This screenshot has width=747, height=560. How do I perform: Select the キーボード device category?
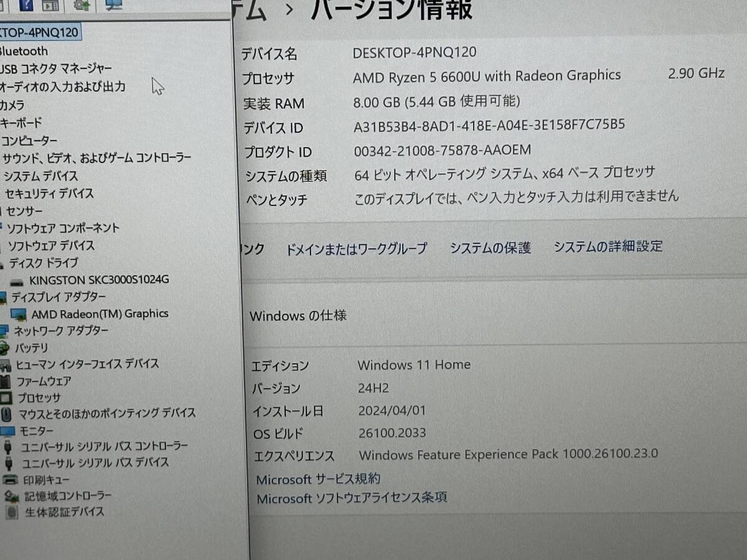point(21,123)
